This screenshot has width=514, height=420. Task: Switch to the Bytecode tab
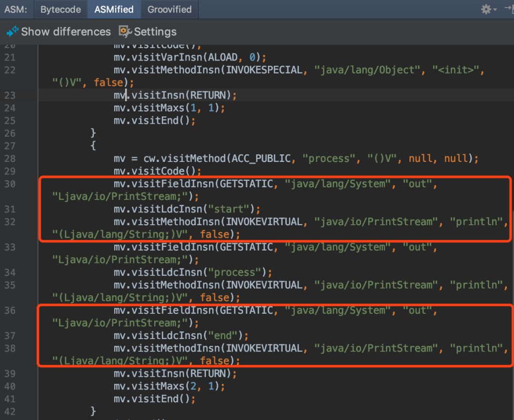(60, 9)
